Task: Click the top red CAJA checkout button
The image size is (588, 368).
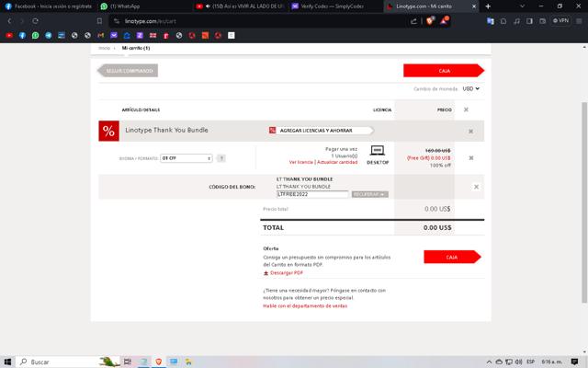Action: (x=444, y=71)
